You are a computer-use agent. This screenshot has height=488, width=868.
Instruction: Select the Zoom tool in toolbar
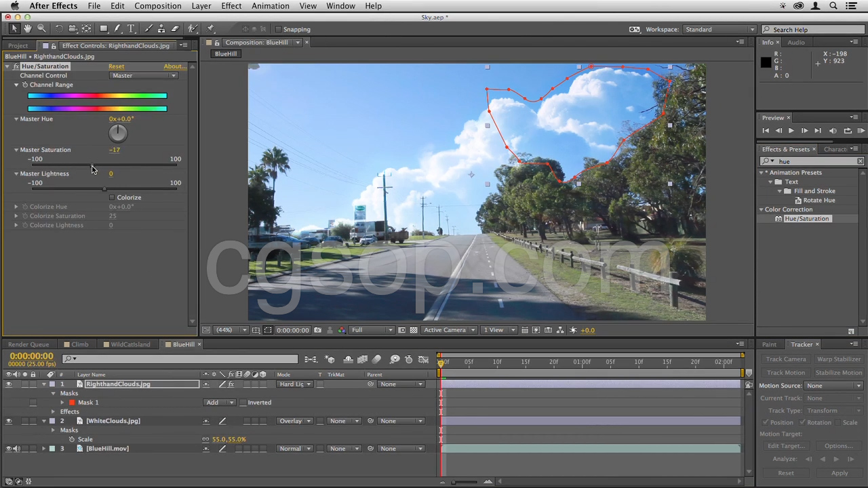[x=41, y=28]
